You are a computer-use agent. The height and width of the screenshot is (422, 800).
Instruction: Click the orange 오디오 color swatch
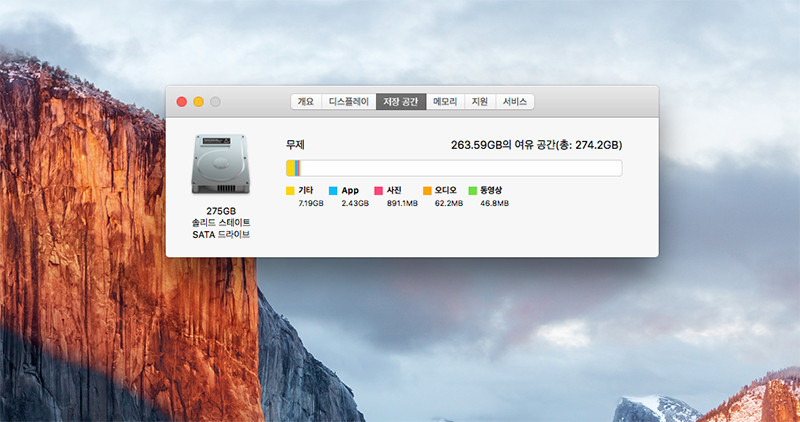pyautogui.click(x=427, y=191)
